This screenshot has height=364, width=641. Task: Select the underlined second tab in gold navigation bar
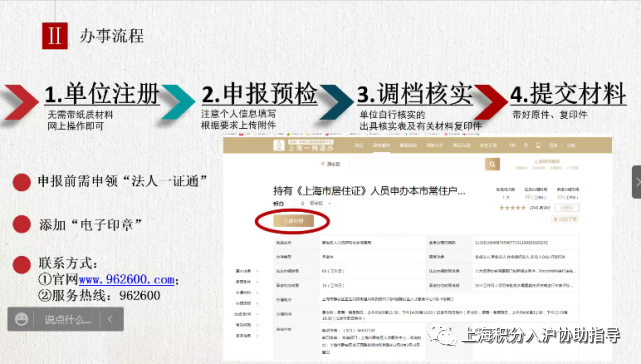[381, 146]
